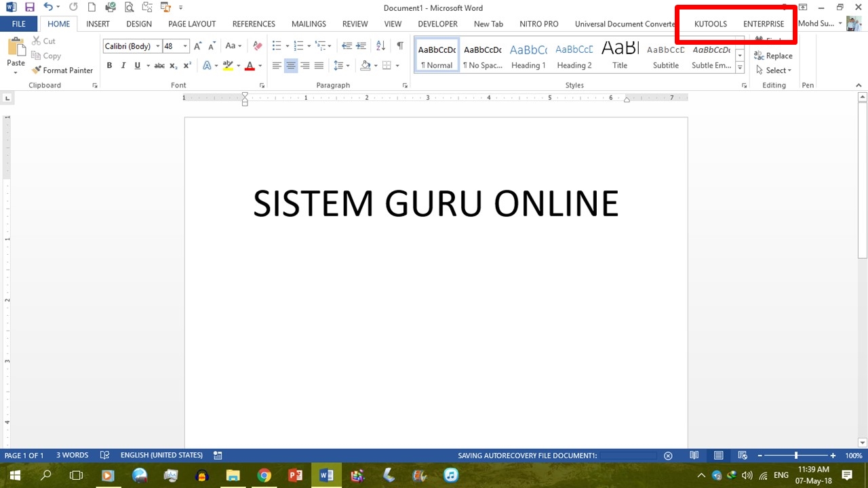This screenshot has height=488, width=868.
Task: Click the Format Painter tool
Action: point(62,70)
